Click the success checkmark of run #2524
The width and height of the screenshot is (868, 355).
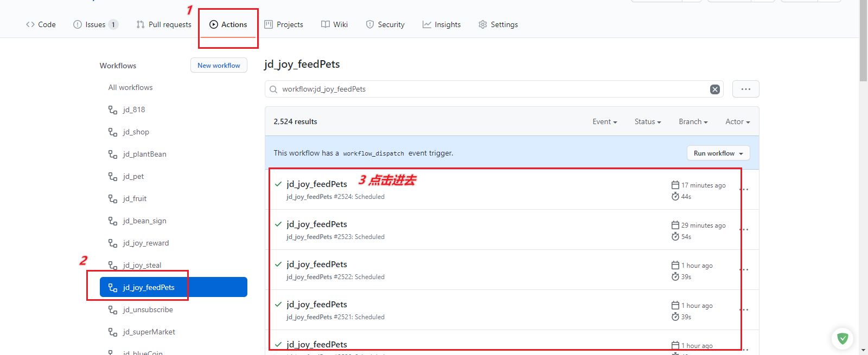[x=278, y=184]
